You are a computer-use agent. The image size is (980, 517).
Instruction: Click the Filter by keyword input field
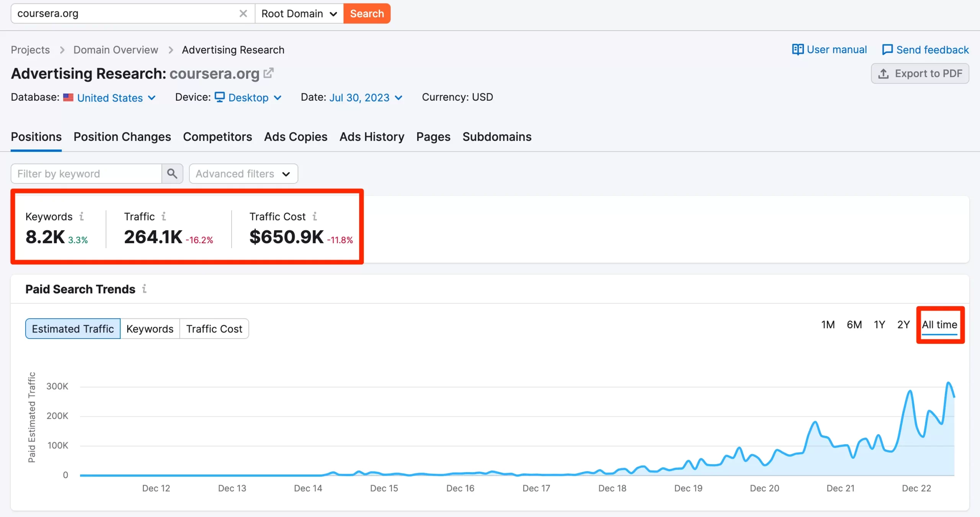[86, 174]
